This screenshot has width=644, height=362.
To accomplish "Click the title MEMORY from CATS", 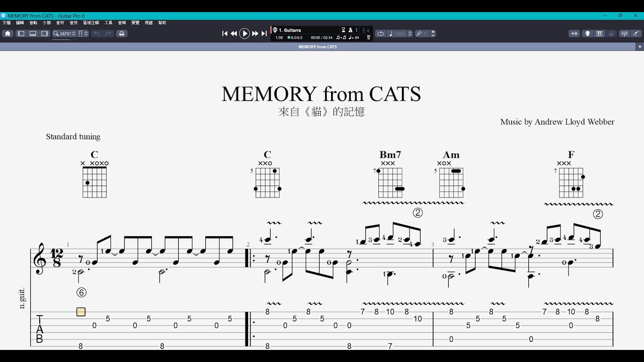I will pos(321,94).
